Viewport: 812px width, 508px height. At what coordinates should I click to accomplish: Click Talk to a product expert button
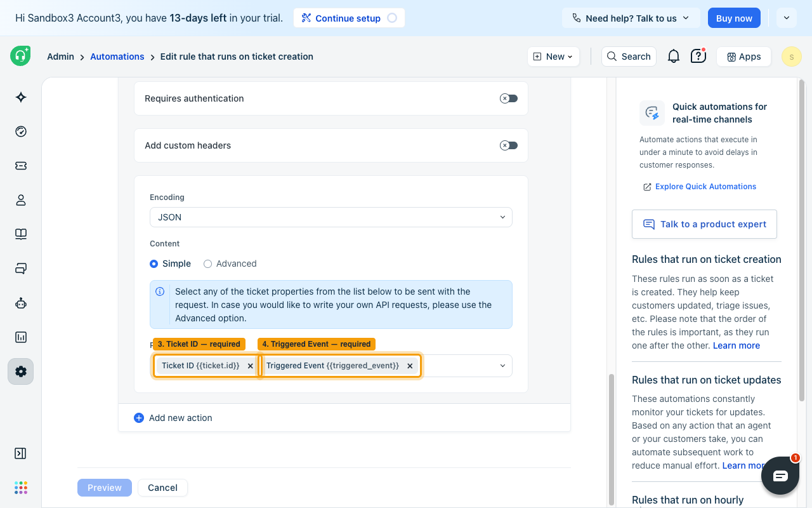704,224
